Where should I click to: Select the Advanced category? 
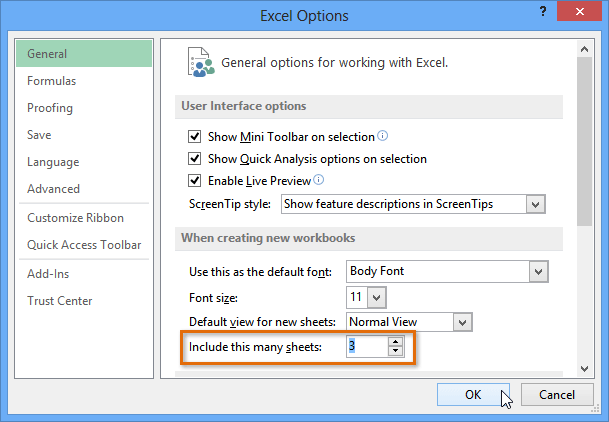pyautogui.click(x=84, y=189)
